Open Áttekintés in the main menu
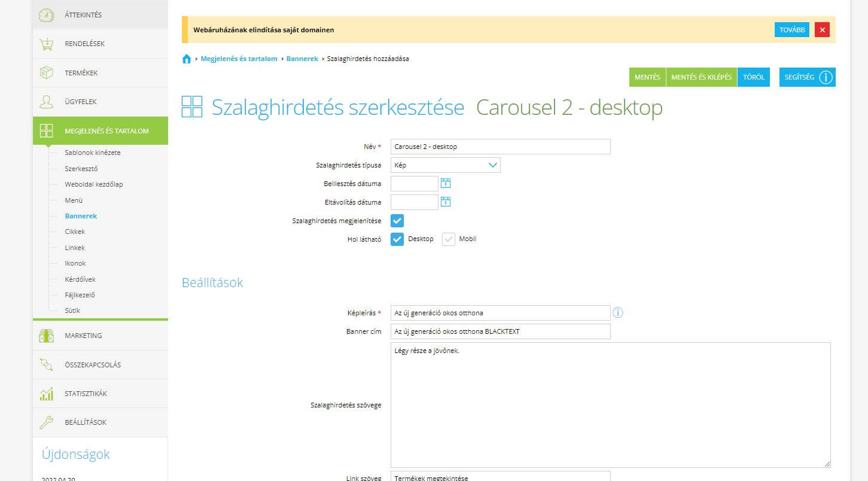 click(100, 14)
